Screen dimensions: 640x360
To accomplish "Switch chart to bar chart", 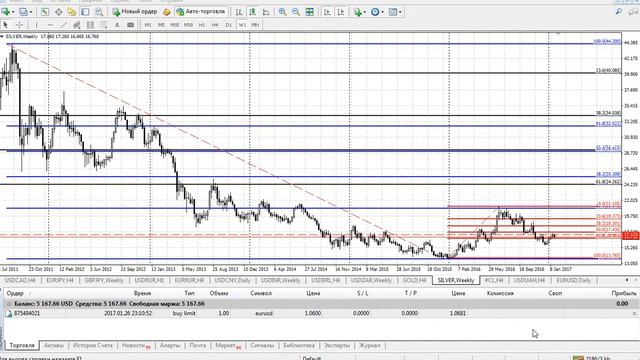I will [x=239, y=12].
